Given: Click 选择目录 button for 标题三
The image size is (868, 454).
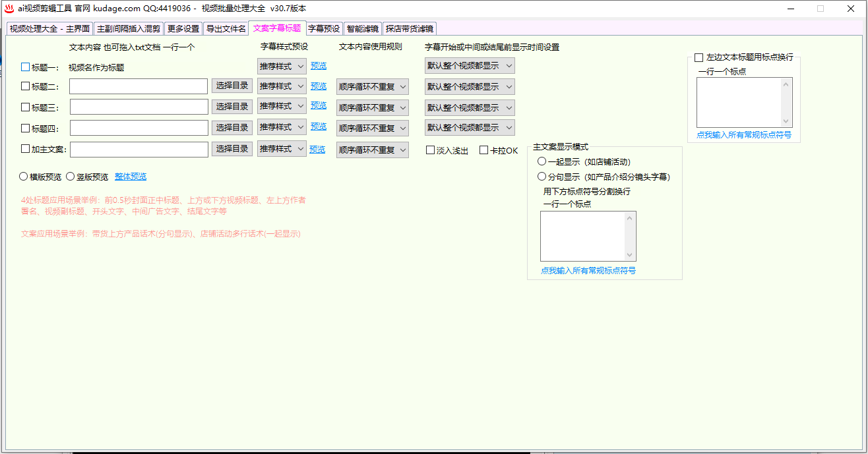Looking at the screenshot, I should 232,107.
